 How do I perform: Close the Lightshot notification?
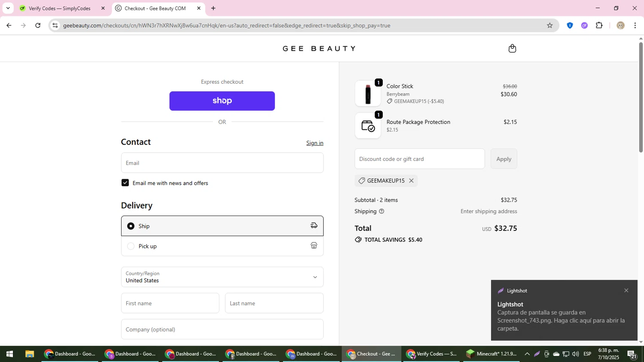[626, 290]
